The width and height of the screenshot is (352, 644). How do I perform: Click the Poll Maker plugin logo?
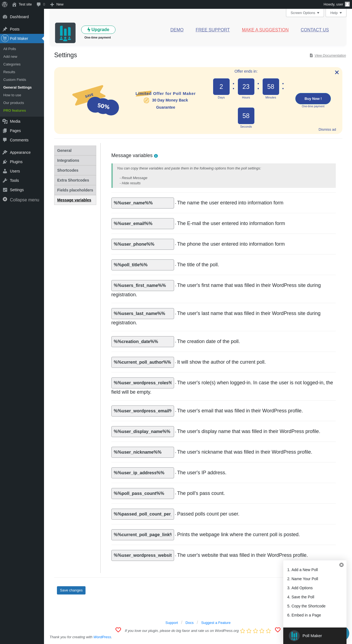(x=65, y=33)
